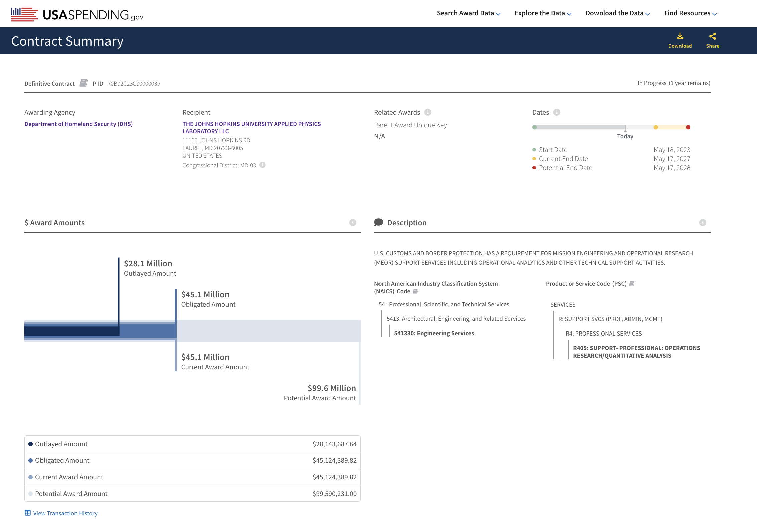
Task: Expand the Find Resources menu
Action: point(691,13)
